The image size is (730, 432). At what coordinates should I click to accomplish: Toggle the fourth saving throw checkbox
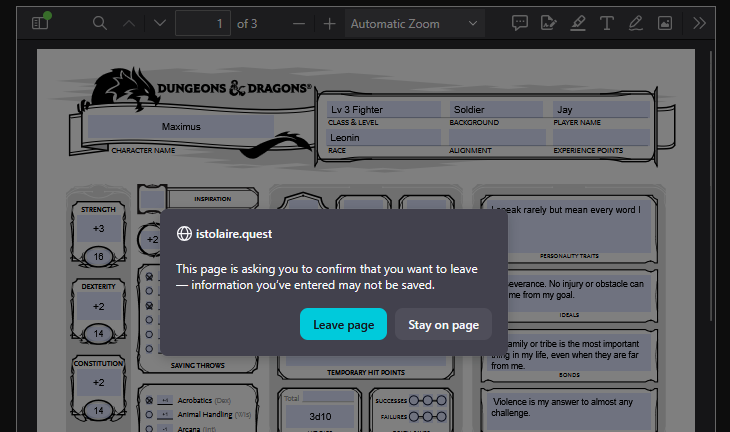pyautogui.click(x=149, y=320)
